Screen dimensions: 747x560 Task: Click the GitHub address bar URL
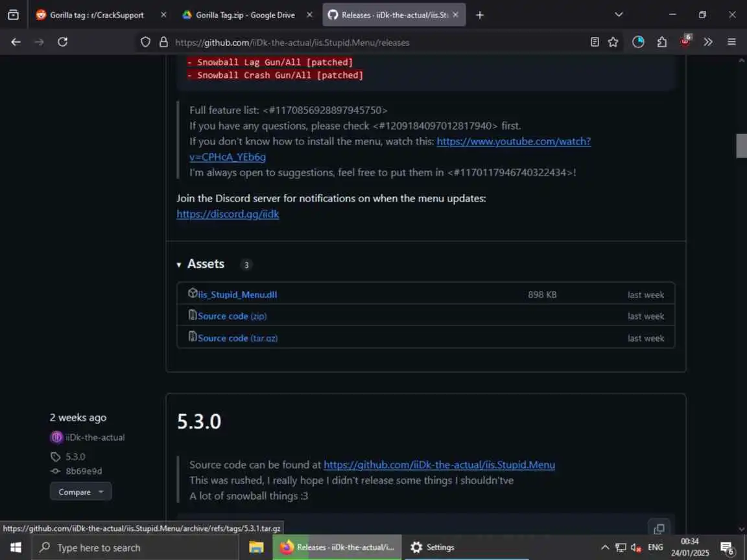click(292, 42)
